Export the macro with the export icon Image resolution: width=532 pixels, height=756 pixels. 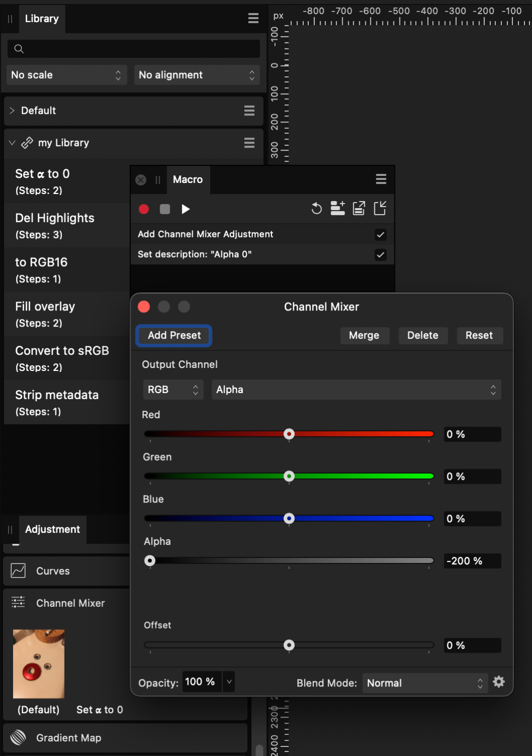tap(359, 209)
